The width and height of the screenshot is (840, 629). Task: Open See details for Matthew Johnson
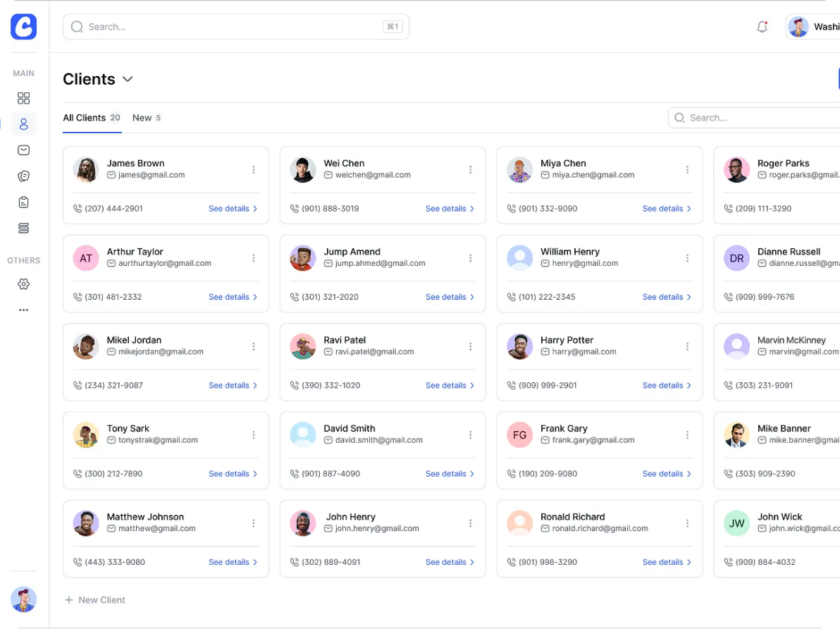[233, 563]
